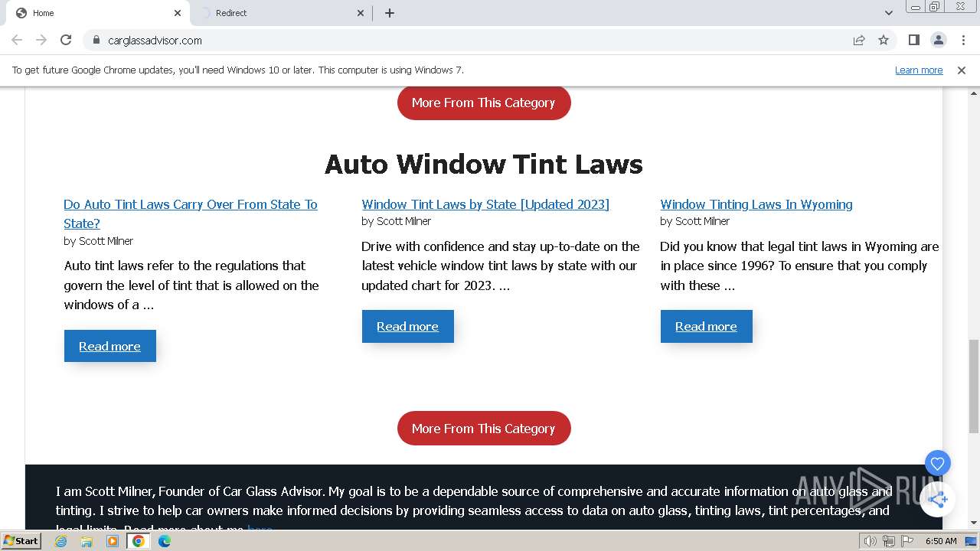
Task: Open the Action Center flag tray icon
Action: click(907, 541)
